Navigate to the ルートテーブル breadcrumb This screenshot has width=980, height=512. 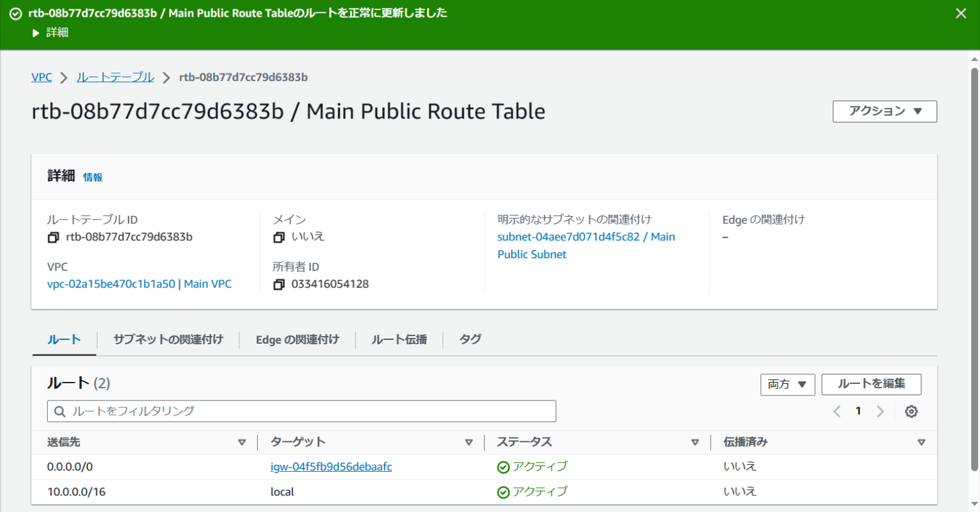115,77
